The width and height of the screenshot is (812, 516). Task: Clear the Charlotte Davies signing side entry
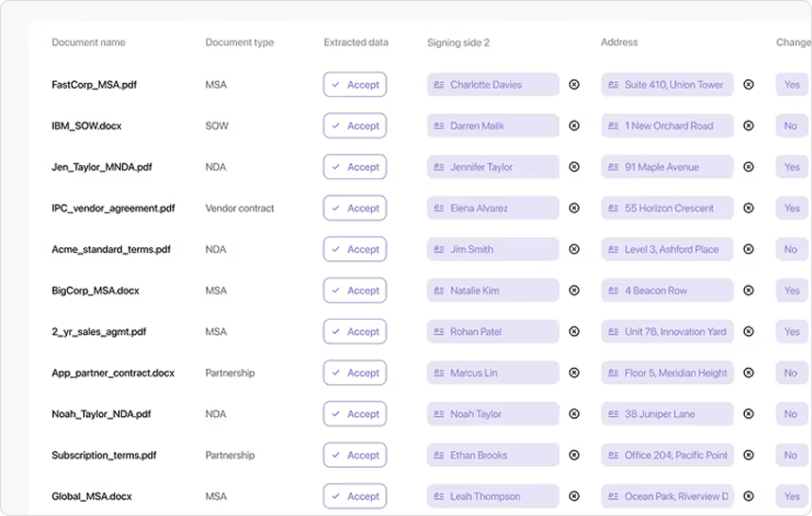[574, 85]
